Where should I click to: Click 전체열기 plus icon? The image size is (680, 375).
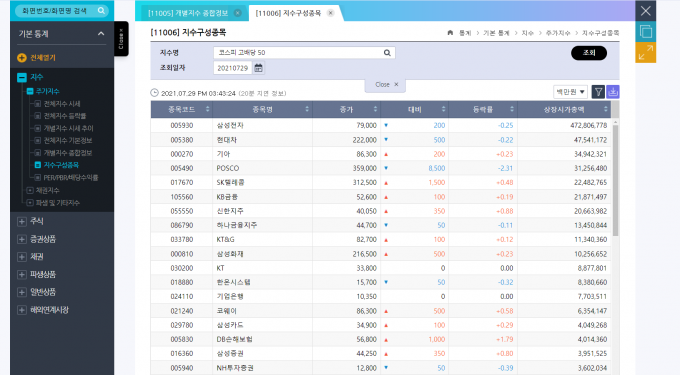click(x=21, y=58)
